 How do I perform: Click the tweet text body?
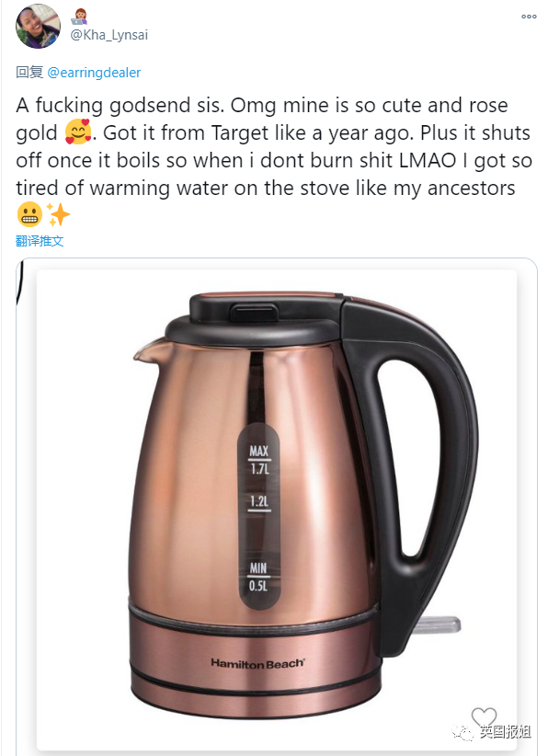click(x=274, y=160)
